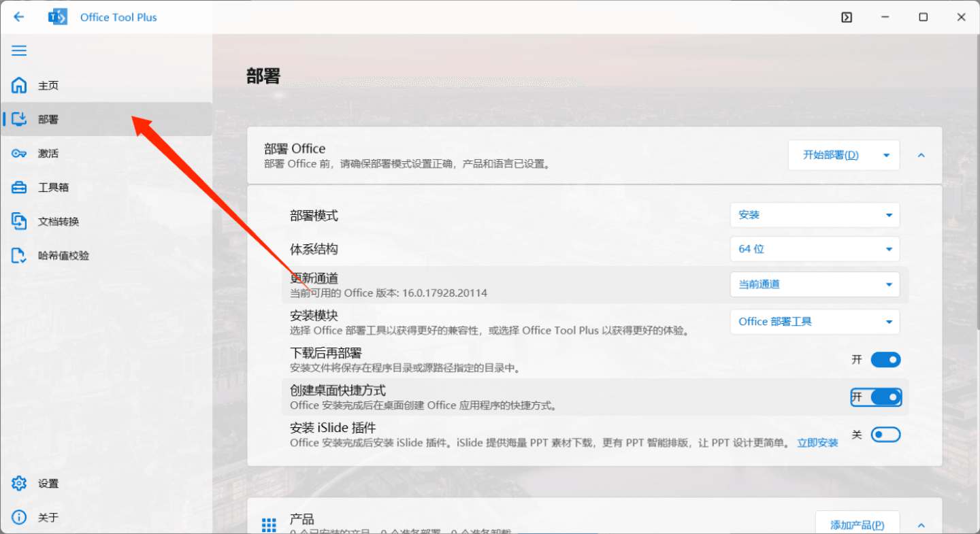
Task: Open the command console icon in title bar
Action: coord(847,17)
